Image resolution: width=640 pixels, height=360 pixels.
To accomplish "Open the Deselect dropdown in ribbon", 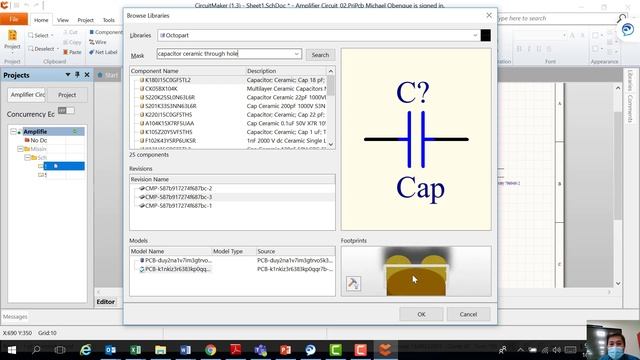I will point(43,49).
